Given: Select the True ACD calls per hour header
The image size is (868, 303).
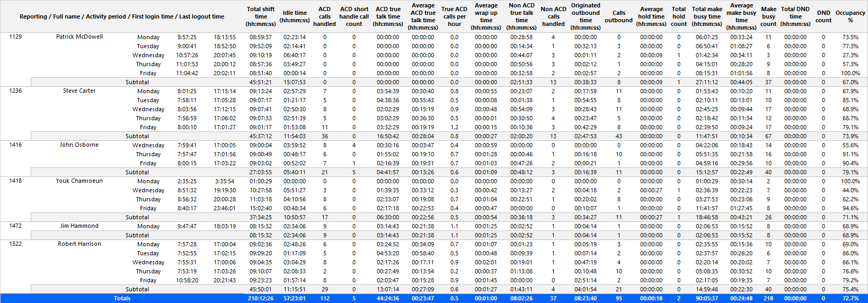Looking at the screenshot, I should 454,16.
